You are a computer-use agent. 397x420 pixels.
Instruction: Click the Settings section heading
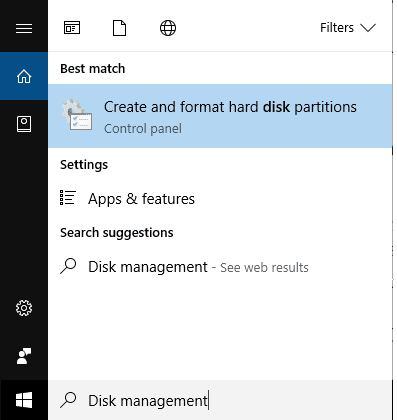[x=84, y=165]
